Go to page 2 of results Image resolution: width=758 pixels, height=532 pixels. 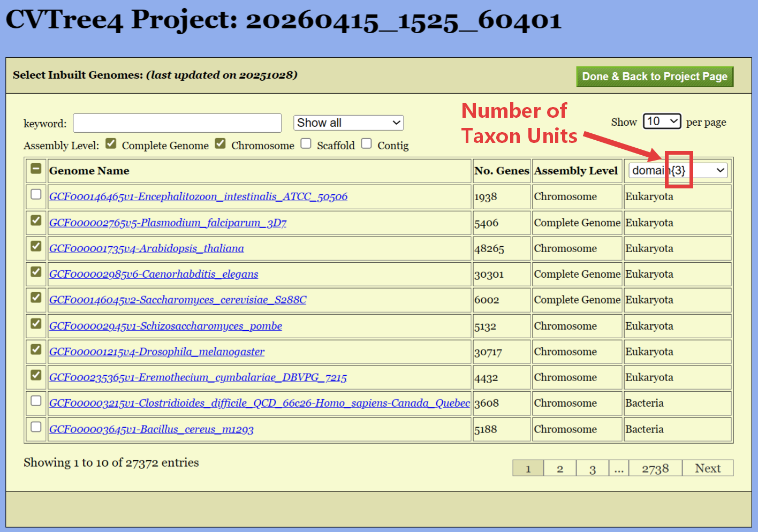click(559, 468)
